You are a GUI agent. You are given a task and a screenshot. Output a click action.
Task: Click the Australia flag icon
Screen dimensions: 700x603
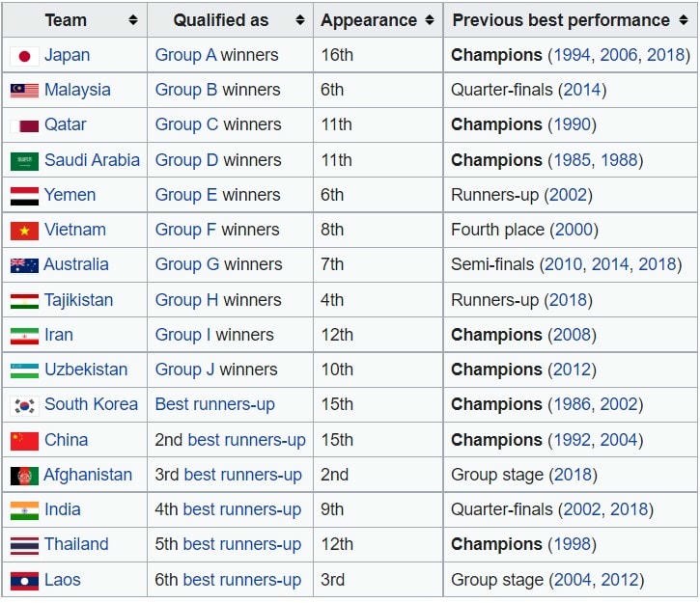click(24, 265)
